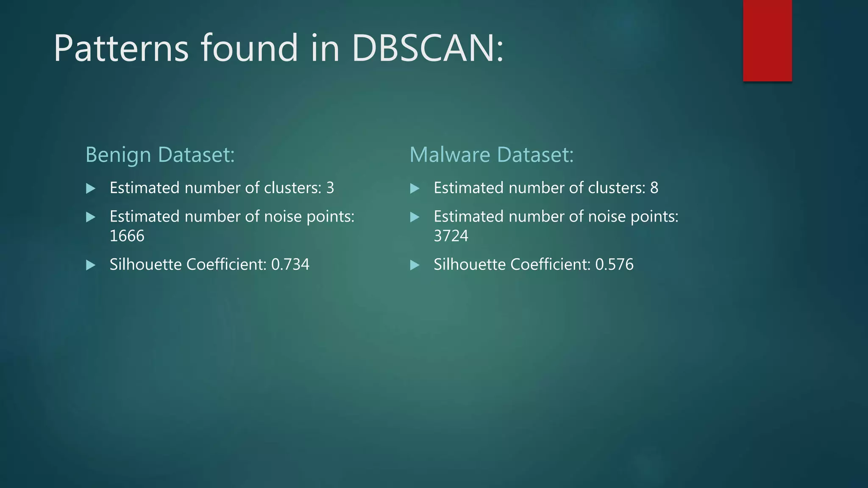
Task: Click the slide title 'Patterns found in DBSCAN:'
Action: pyautogui.click(x=278, y=48)
